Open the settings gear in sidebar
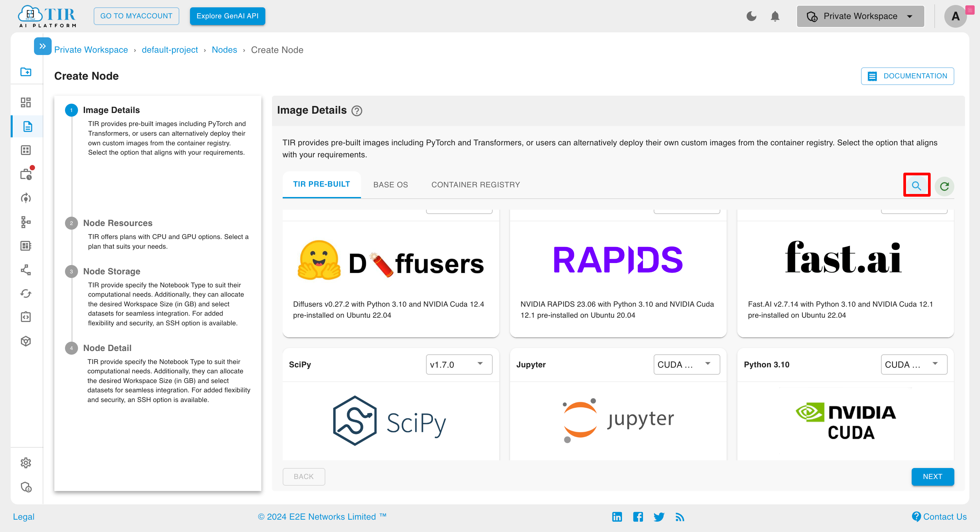 (x=26, y=463)
